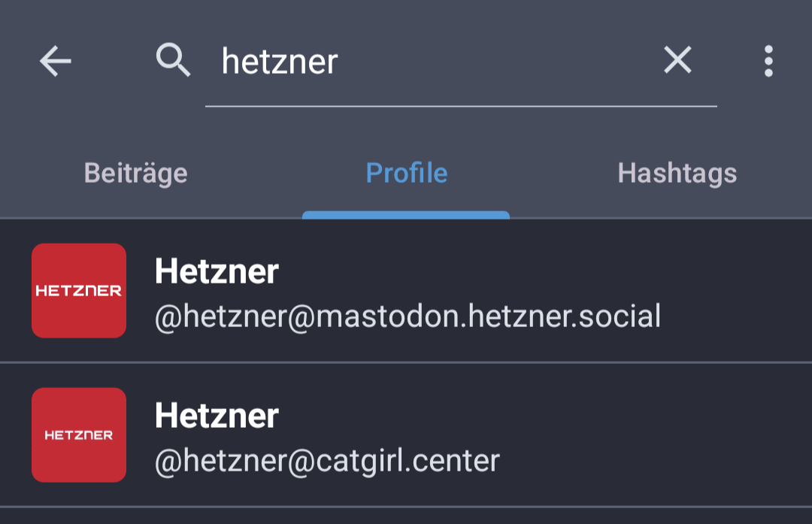The image size is (812, 524).
Task: Tap the magnifying glass search icon
Action: coord(173,60)
